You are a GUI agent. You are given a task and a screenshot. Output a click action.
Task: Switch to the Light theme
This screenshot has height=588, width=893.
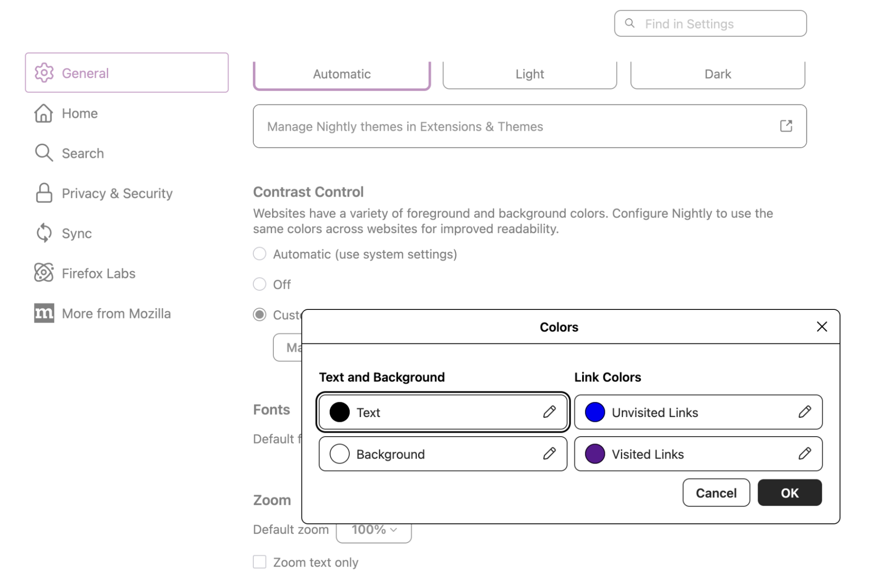529,74
